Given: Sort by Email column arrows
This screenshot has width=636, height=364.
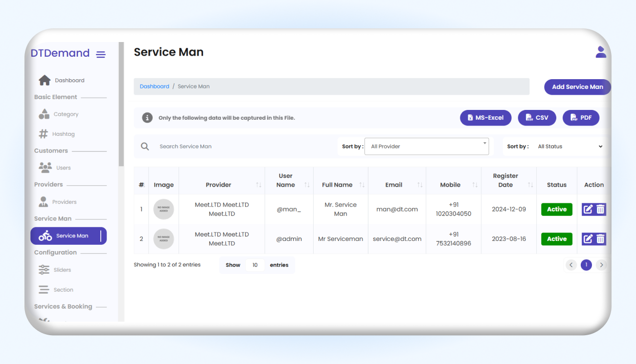Looking at the screenshot, I should click(x=420, y=185).
